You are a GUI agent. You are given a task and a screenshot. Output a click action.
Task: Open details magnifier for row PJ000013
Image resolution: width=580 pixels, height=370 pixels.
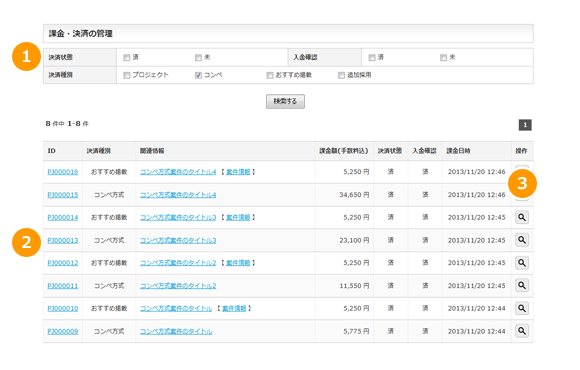tap(522, 240)
